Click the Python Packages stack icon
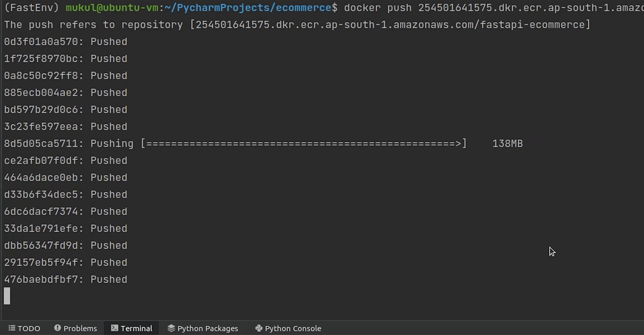Screen dimensions: 644x335 [x=171, y=328]
